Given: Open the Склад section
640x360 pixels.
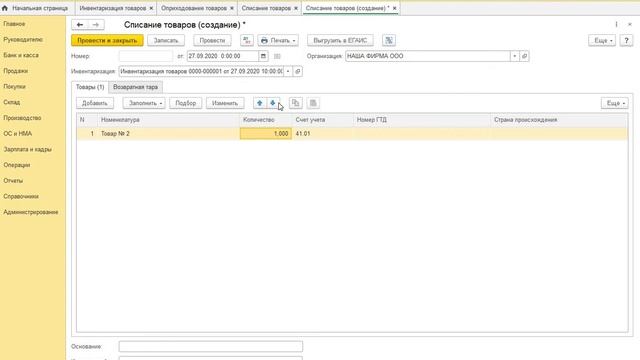Looking at the screenshot, I should [x=11, y=102].
